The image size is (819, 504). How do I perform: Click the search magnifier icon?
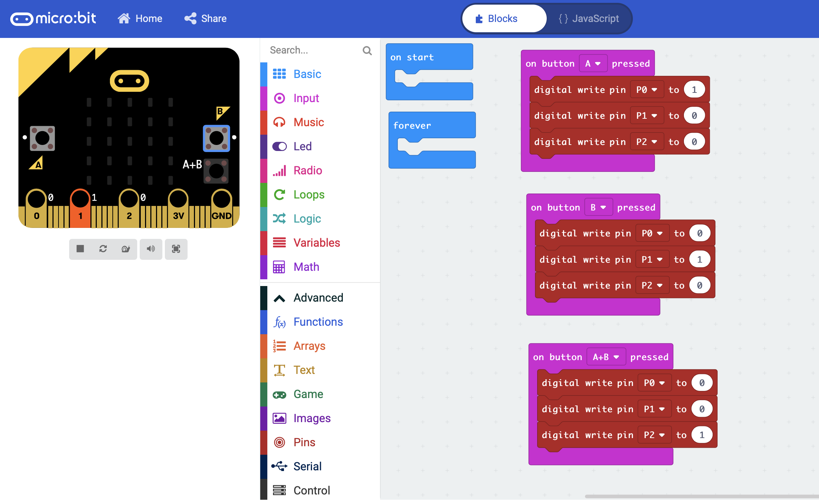(x=367, y=51)
